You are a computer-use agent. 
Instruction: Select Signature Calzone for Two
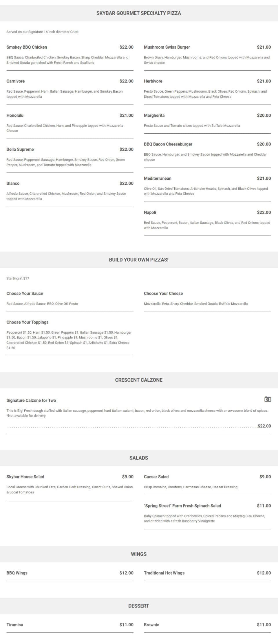31,400
